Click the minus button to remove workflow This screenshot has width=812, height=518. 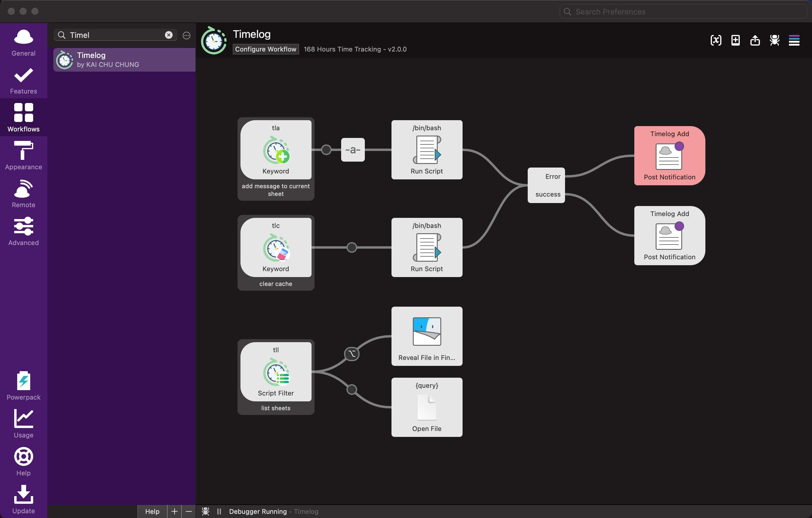(x=189, y=511)
